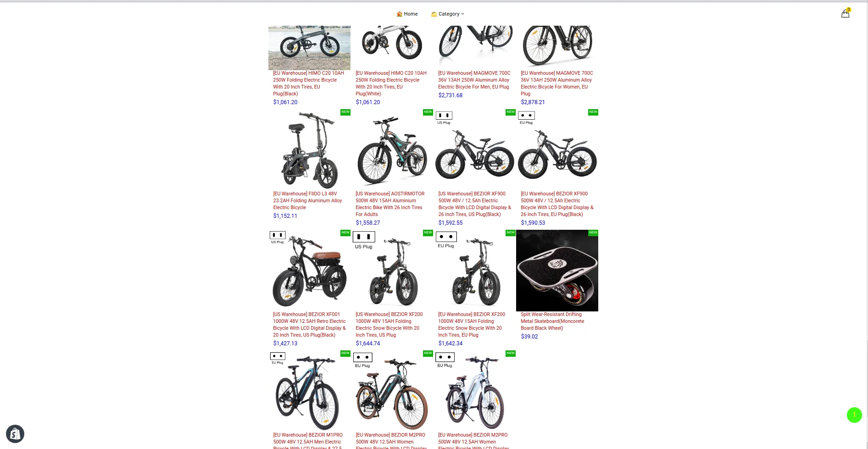Select the US Warehouse BEZIOR XF900 image
Image resolution: width=868 pixels, height=449 pixels.
point(474,149)
